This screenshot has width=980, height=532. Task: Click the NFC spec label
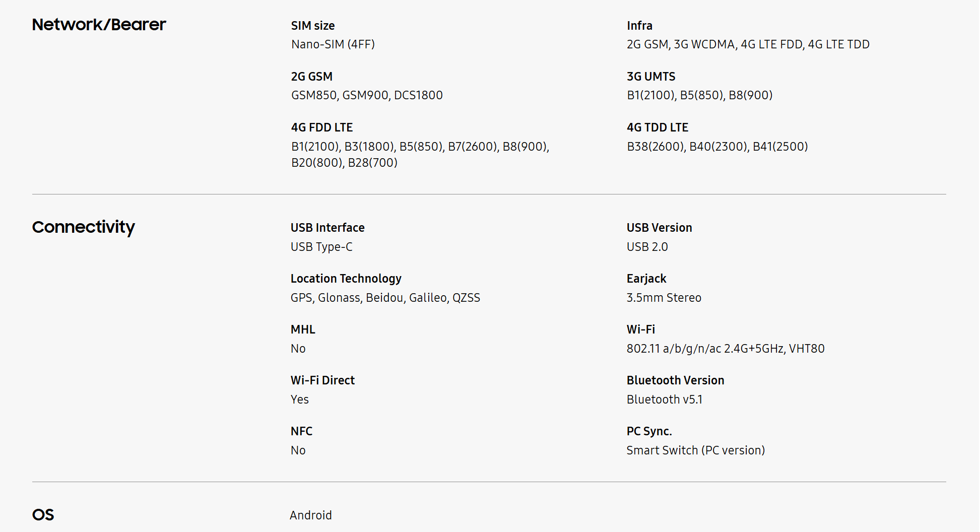301,431
